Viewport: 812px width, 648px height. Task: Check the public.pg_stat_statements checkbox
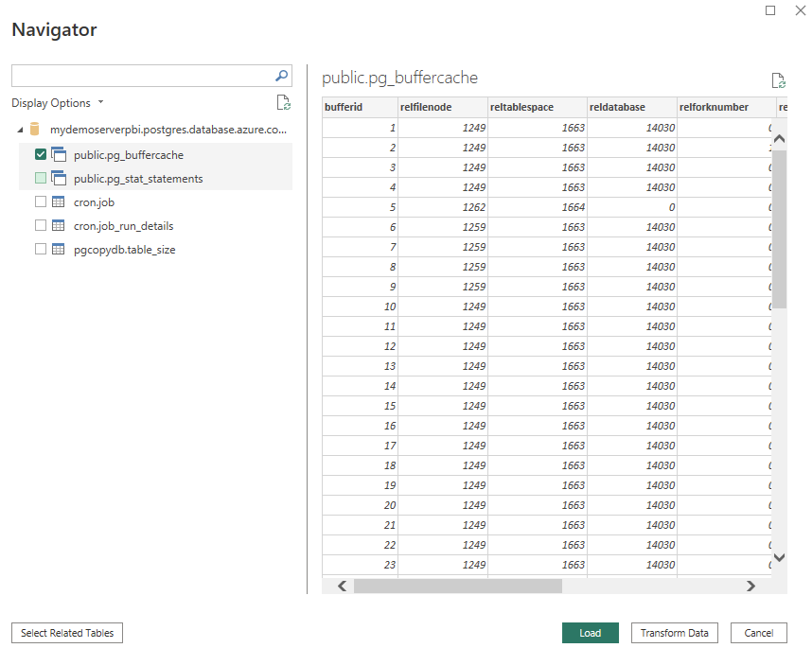40,178
